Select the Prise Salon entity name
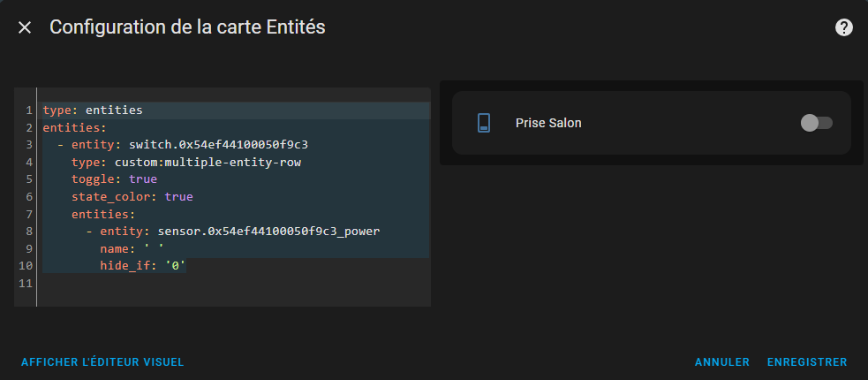Viewport: 868px width, 380px height. click(548, 123)
